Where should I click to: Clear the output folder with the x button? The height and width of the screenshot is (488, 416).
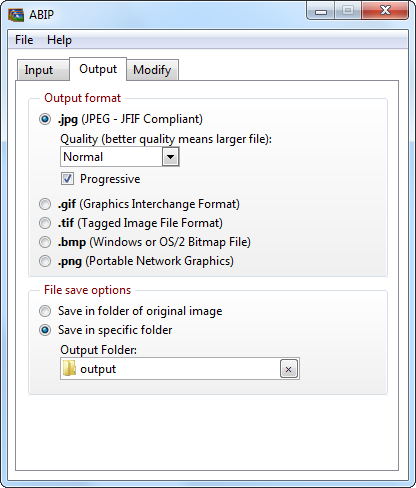(x=289, y=369)
